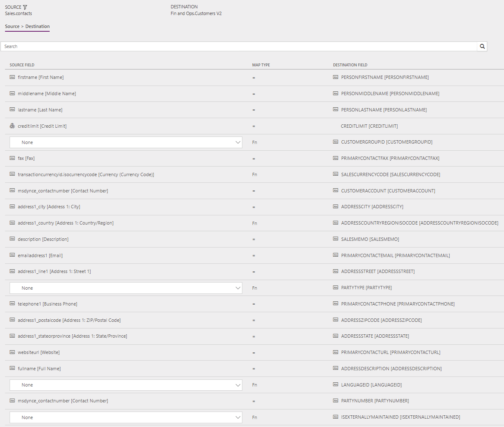The width and height of the screenshot is (504, 427).
Task: Click the icon beside SALESCURRENCYCODE destination field
Action: (x=336, y=174)
